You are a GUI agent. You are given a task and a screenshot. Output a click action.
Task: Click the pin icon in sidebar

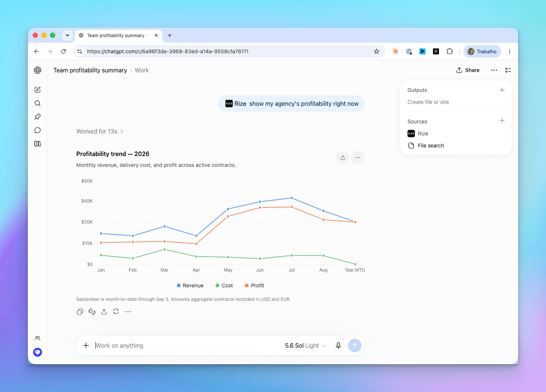(x=38, y=117)
